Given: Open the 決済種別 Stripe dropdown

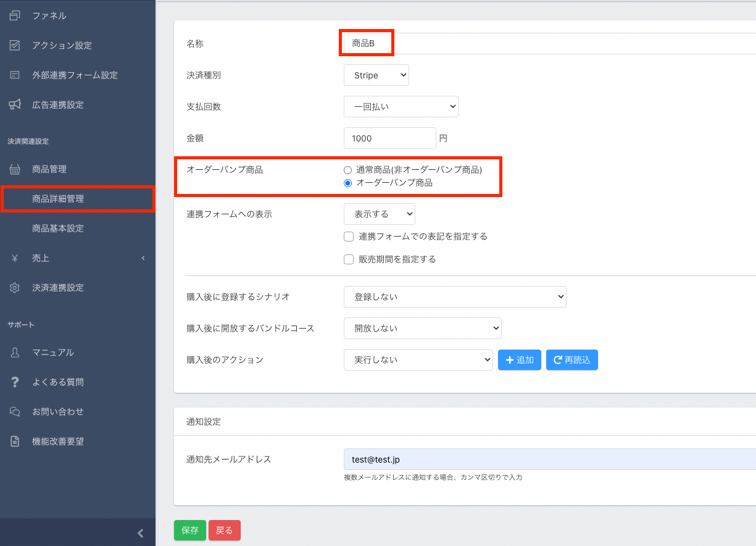Looking at the screenshot, I should tap(376, 75).
